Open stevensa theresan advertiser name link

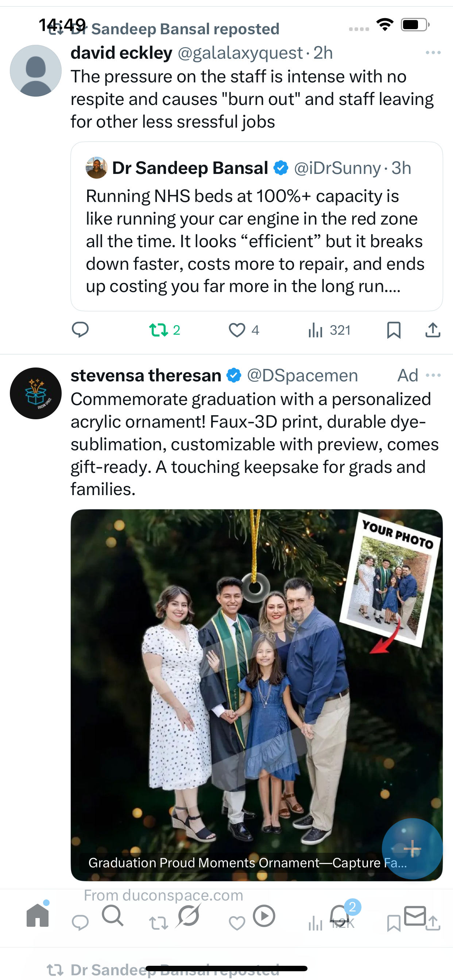tap(146, 376)
